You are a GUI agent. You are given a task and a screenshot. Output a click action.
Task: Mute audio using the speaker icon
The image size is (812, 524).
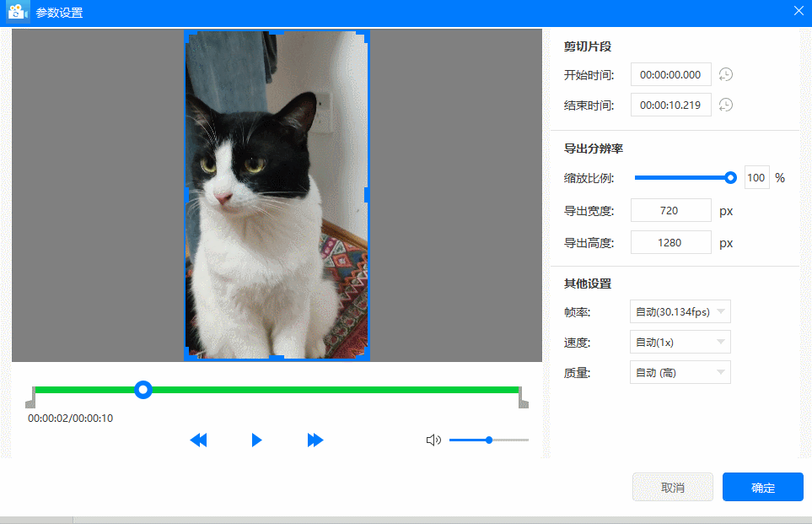pos(433,440)
